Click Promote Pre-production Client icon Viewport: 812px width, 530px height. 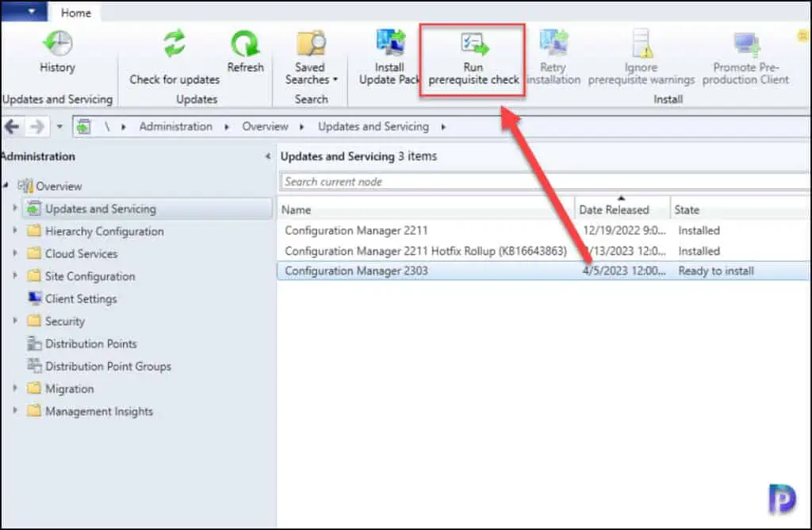pyautogui.click(x=746, y=44)
